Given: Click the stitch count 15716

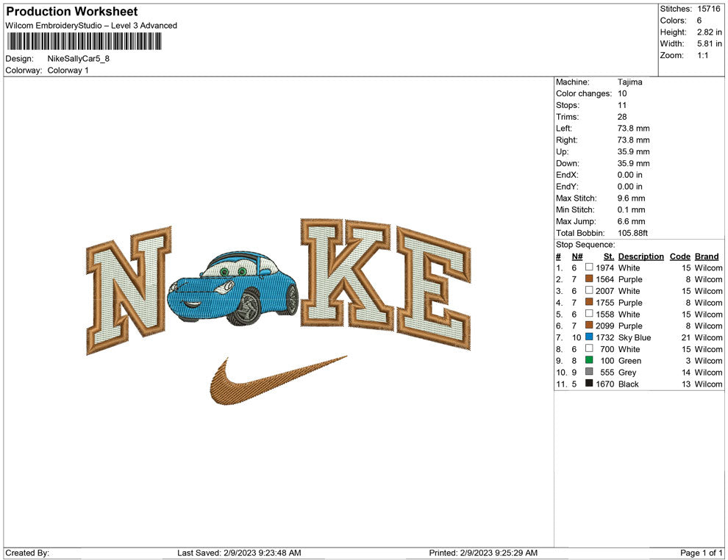Looking at the screenshot, I should pyautogui.click(x=709, y=9).
